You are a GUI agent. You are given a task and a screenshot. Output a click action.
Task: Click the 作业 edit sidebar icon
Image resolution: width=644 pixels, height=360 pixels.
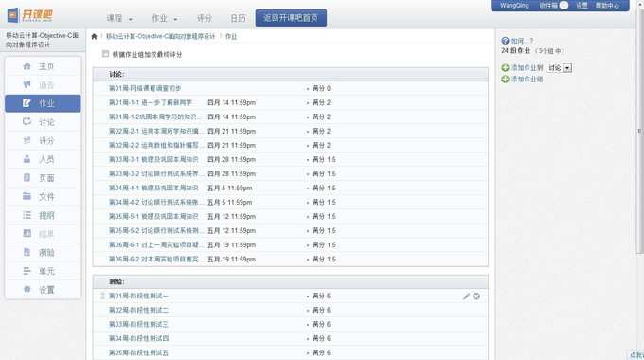(x=27, y=103)
